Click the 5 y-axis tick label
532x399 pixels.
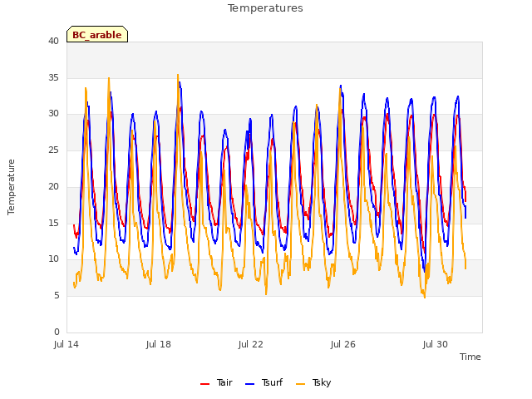tap(57, 296)
